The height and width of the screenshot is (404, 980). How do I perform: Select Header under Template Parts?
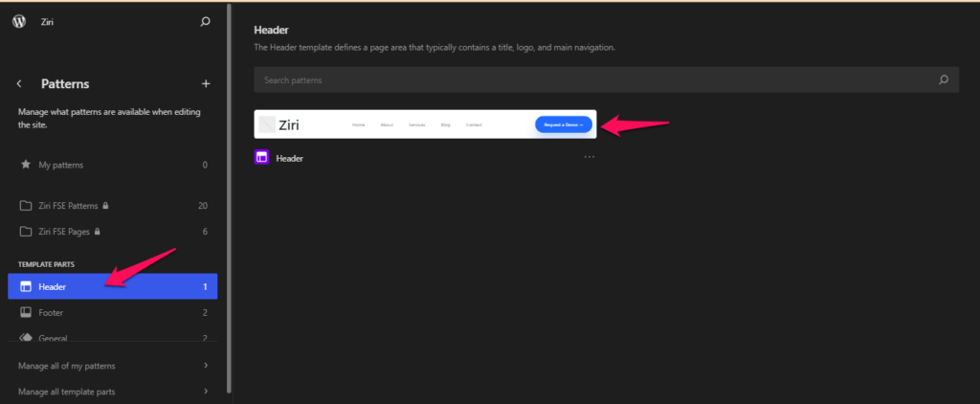click(x=113, y=286)
